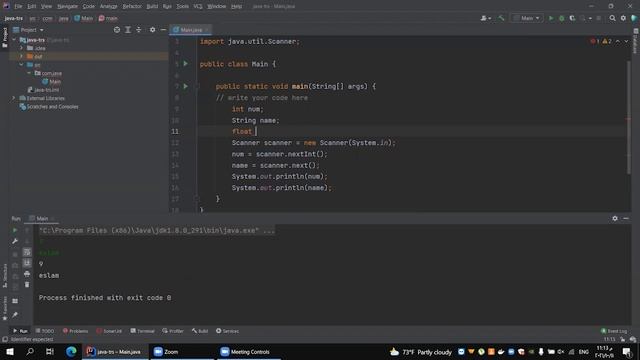
Task: Collapse all in the Project panel
Action: point(139,30)
